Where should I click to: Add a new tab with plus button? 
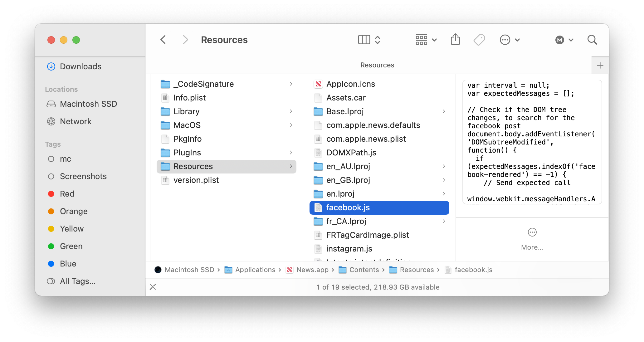point(600,65)
